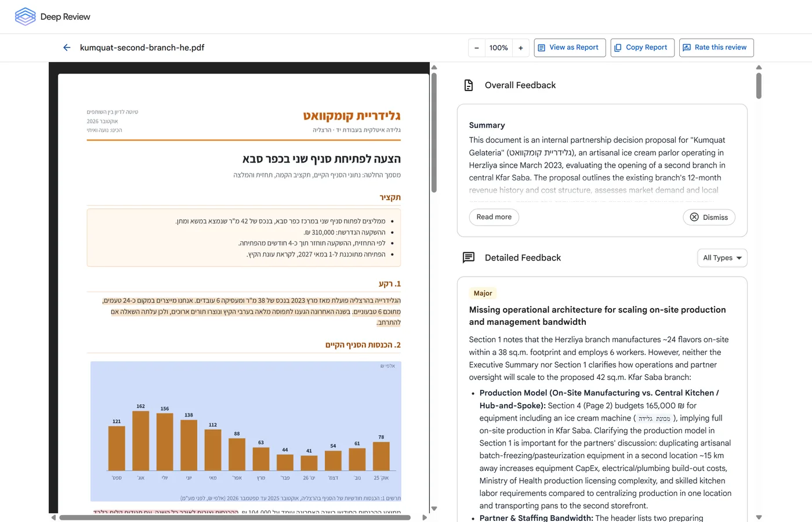Click the bar labeled 41 in chart

[309, 463]
